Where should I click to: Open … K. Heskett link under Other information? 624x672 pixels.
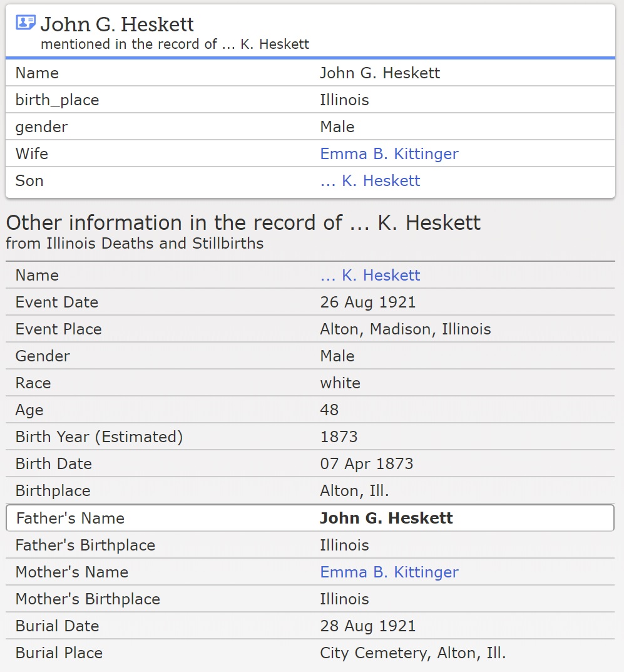370,275
